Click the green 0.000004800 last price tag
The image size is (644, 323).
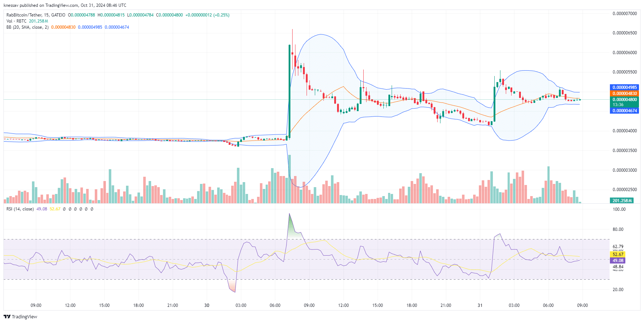pyautogui.click(x=625, y=100)
